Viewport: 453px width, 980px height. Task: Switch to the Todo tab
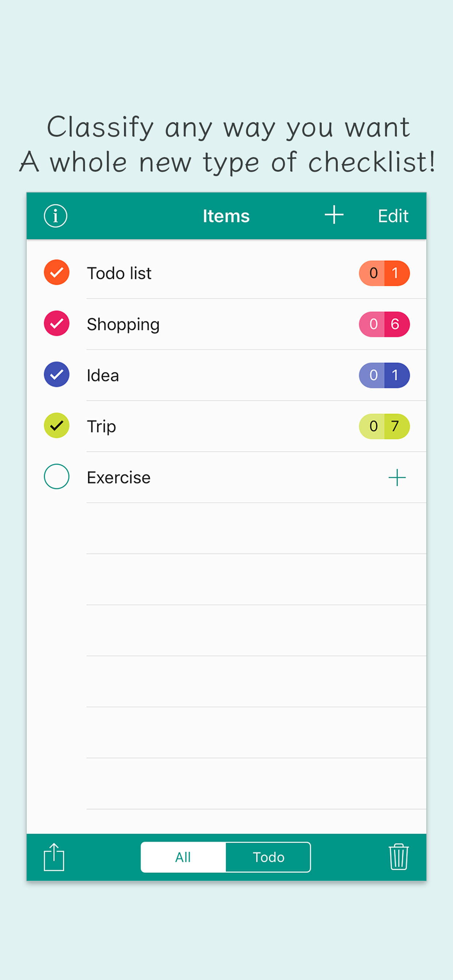point(268,857)
